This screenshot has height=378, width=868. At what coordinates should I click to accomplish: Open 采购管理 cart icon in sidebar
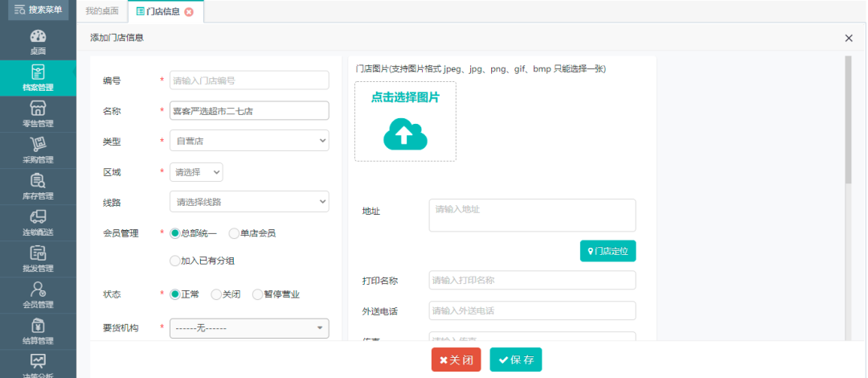pyautogui.click(x=38, y=145)
